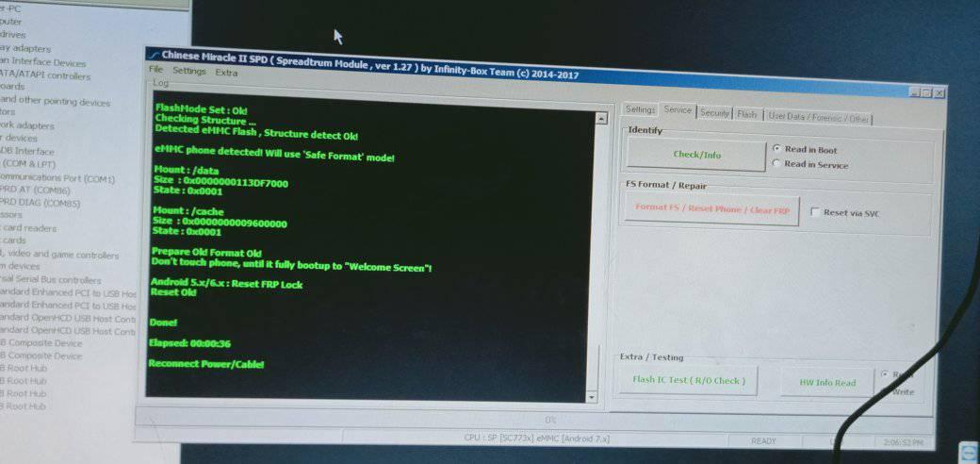The width and height of the screenshot is (980, 464).
Task: Select Human Interface Devices in Device Manager
Action: pyautogui.click(x=42, y=62)
